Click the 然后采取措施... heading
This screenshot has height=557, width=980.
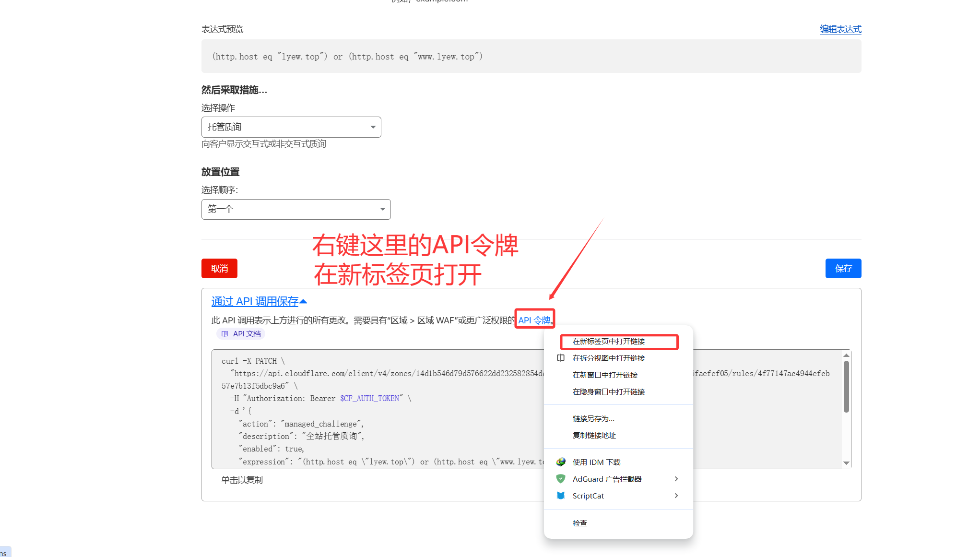pyautogui.click(x=234, y=90)
